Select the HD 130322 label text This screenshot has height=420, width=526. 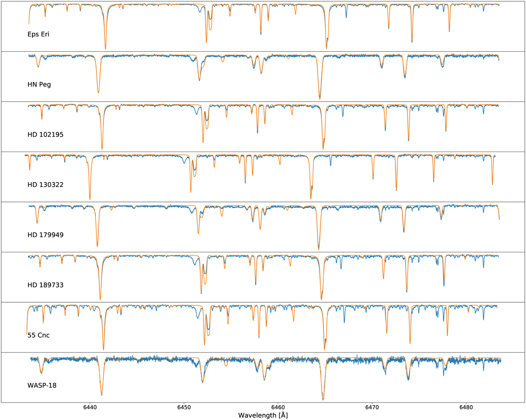46,185
